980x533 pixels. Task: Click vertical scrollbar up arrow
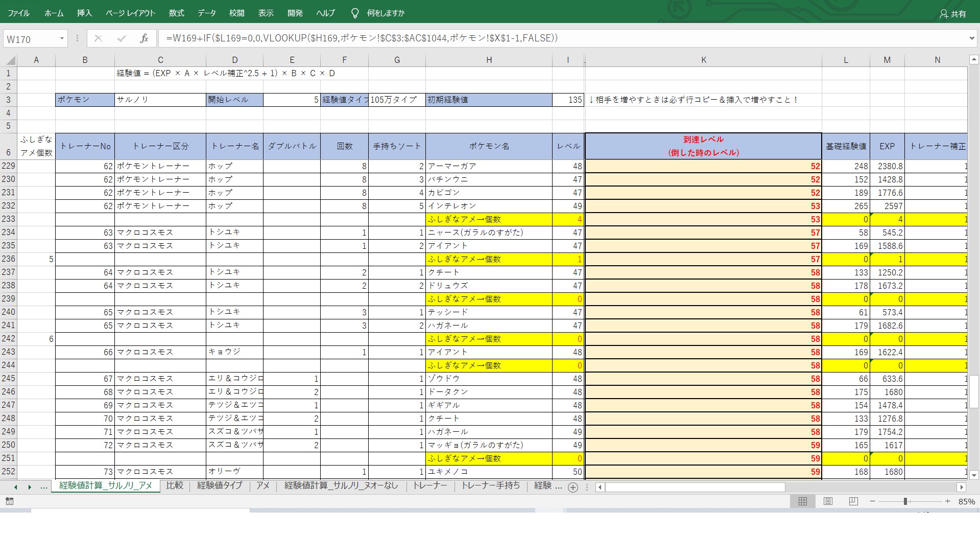(974, 60)
